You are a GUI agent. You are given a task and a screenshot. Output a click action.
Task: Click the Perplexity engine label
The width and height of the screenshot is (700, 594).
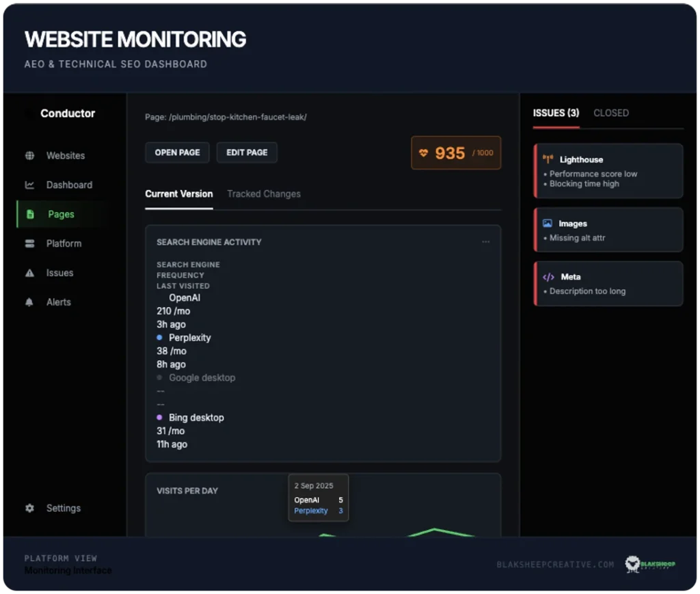[x=190, y=338]
